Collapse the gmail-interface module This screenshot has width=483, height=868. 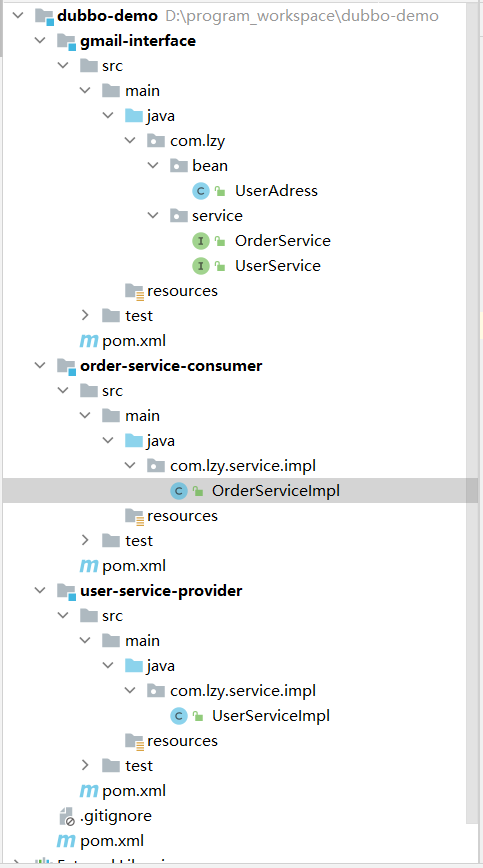pyautogui.click(x=40, y=41)
